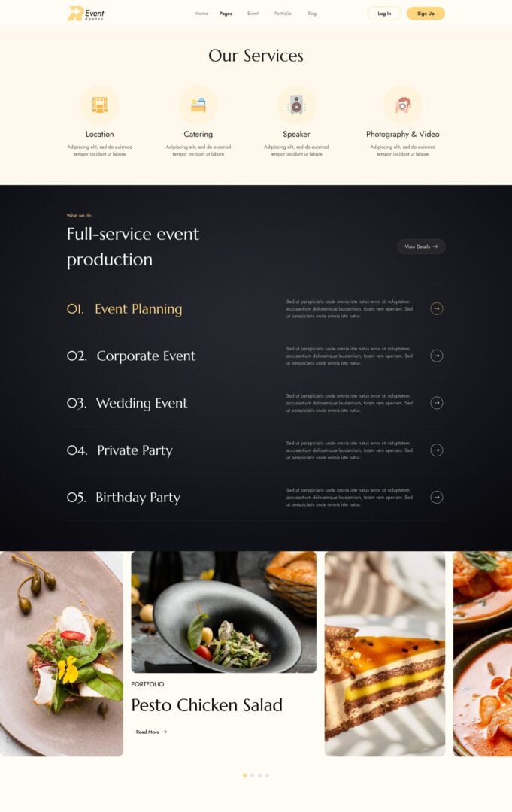Screen dimensions: 512x812
Task: Select the Speaker service icon
Action: pyautogui.click(x=296, y=105)
